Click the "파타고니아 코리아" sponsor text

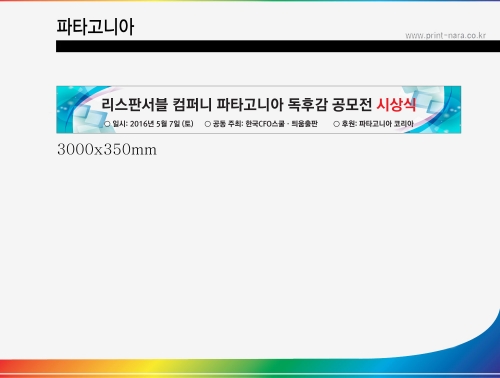click(386, 124)
